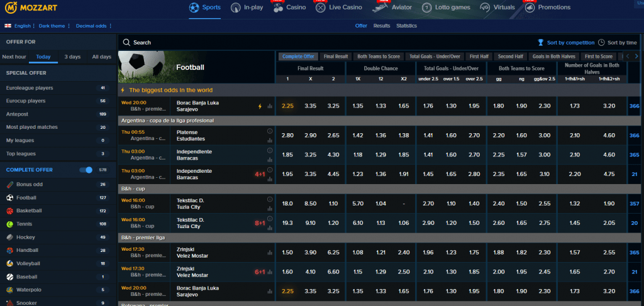Open Argentina copa de la liga profesional header
This screenshot has height=306, width=644.
pyautogui.click(x=379, y=121)
